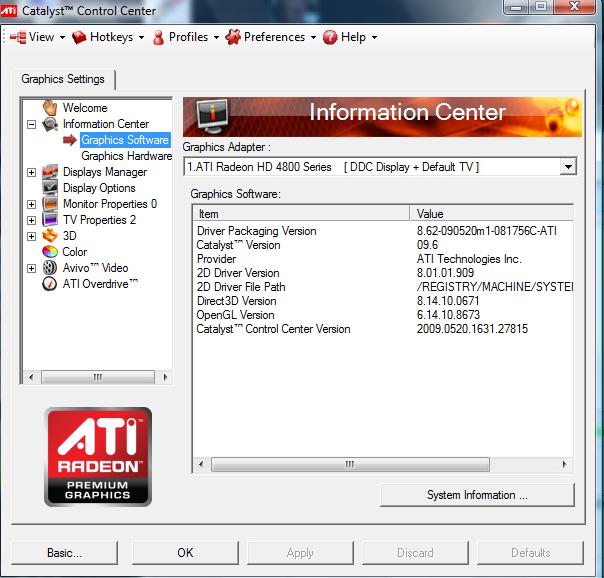Click the Avivo Video icon
The height and width of the screenshot is (578, 604).
[50, 268]
